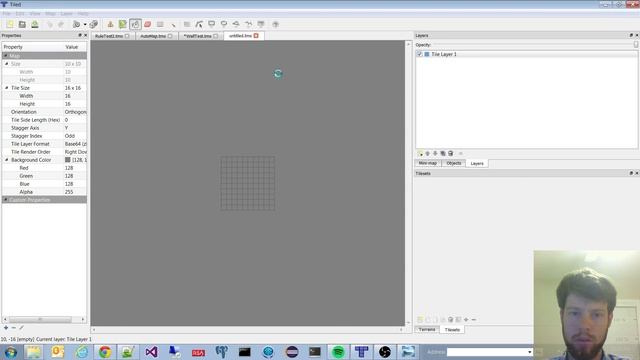640x360 pixels.
Task: Click the Redo arrow in the toolbar
Action: tap(61, 24)
